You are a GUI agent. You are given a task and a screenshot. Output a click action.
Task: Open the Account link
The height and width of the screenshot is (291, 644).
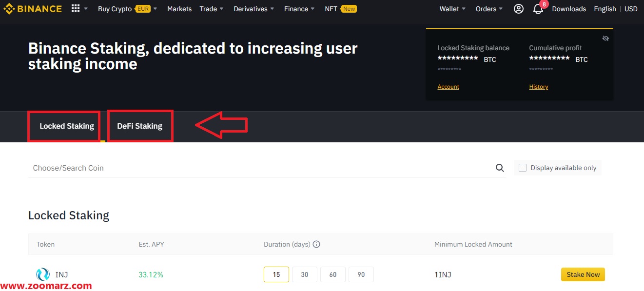pos(449,87)
